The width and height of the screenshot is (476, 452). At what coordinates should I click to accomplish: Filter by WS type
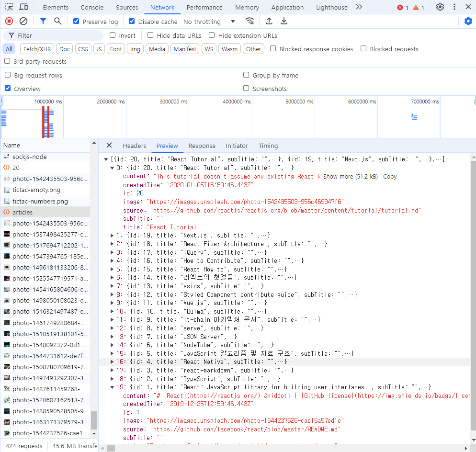click(209, 49)
